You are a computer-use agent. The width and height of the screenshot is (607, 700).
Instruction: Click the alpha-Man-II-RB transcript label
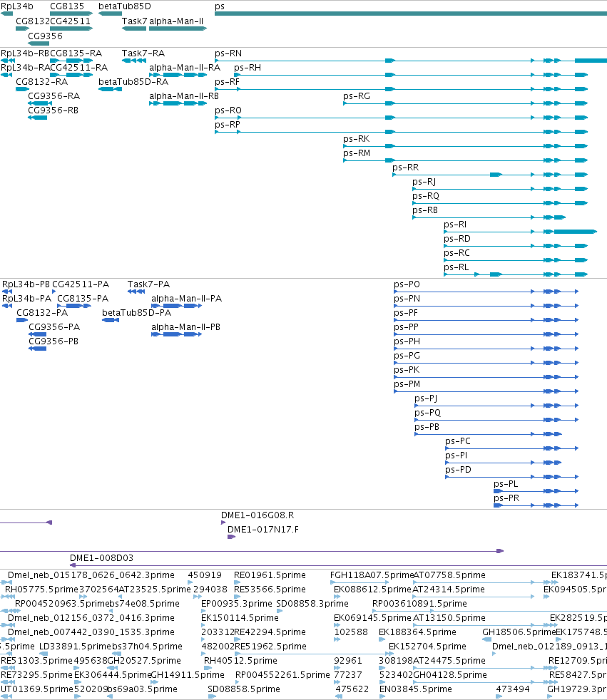[x=184, y=96]
